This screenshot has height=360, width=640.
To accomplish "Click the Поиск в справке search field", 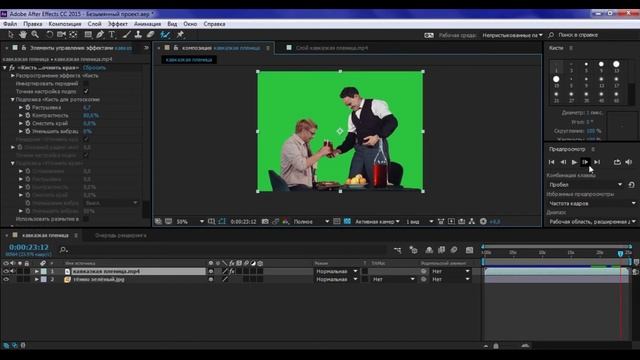I will pyautogui.click(x=578, y=35).
